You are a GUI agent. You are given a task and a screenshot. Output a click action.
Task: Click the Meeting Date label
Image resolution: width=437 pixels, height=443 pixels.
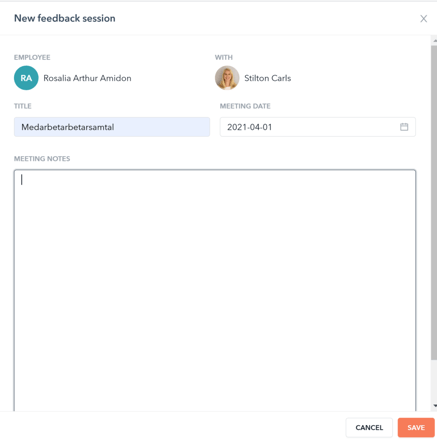click(x=245, y=106)
